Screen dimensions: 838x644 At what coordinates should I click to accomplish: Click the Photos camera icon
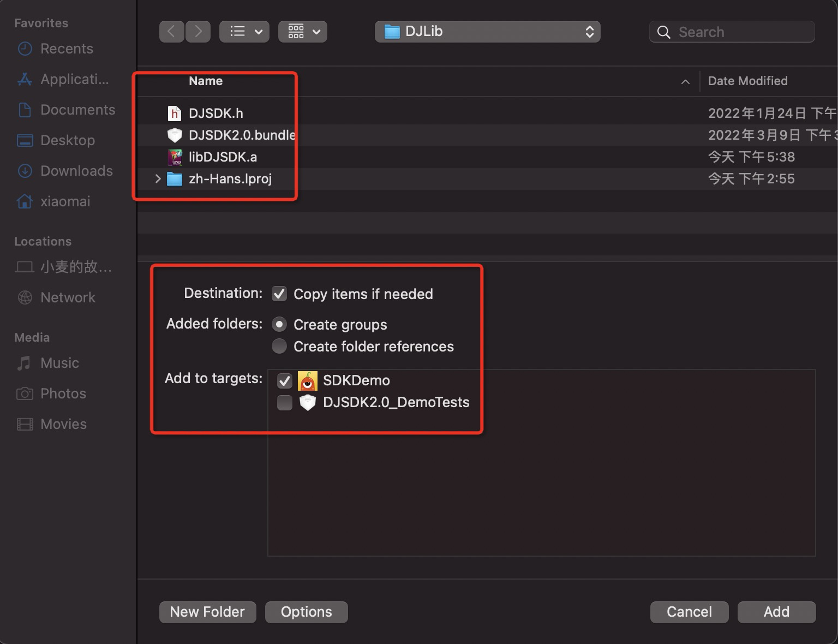(x=25, y=393)
